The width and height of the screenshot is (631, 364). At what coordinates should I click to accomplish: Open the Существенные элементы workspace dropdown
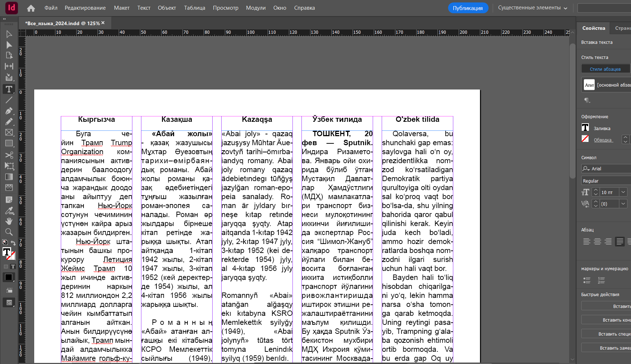(532, 8)
